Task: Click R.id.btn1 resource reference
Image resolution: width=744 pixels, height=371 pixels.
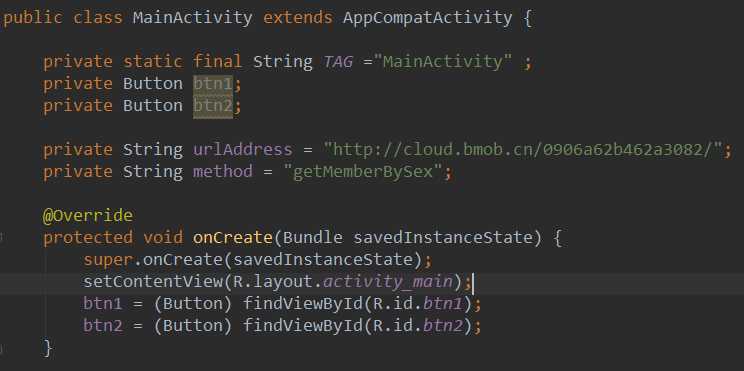Action: point(418,303)
